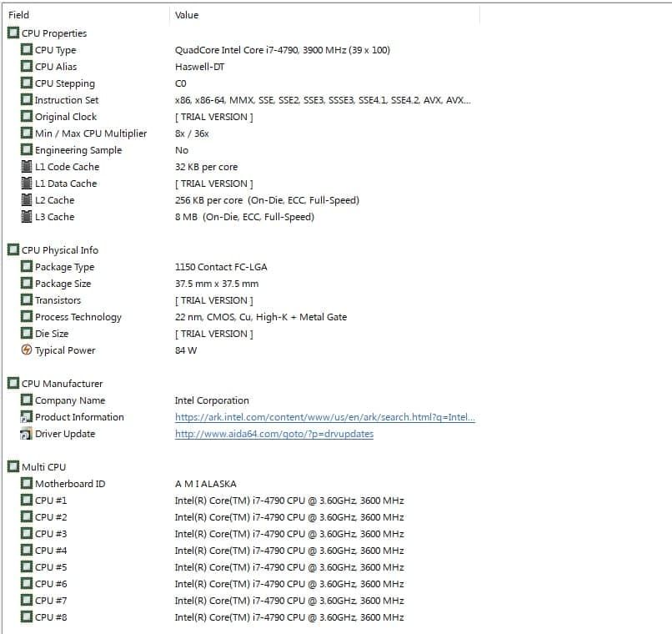Select the 84 W typical power value
Image resolution: width=672 pixels, height=634 pixels.
[186, 350]
